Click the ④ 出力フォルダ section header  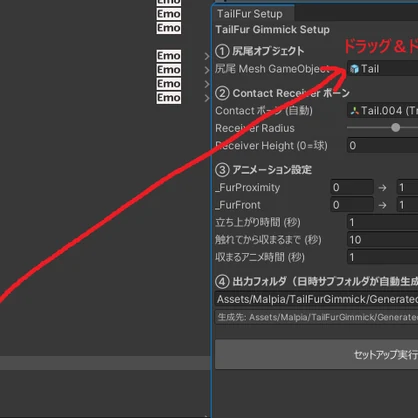tap(316, 281)
